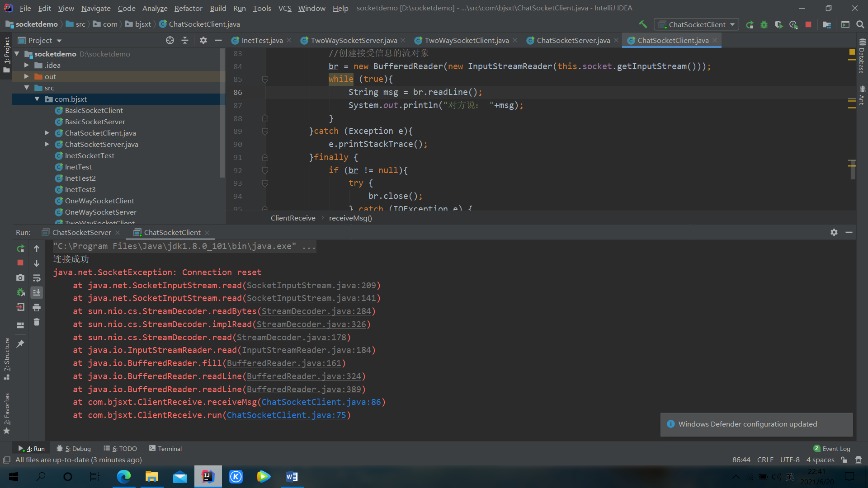Switch to TwoWaySocketServer.java editor tab
This screenshot has width=868, height=488.
[x=354, y=40]
